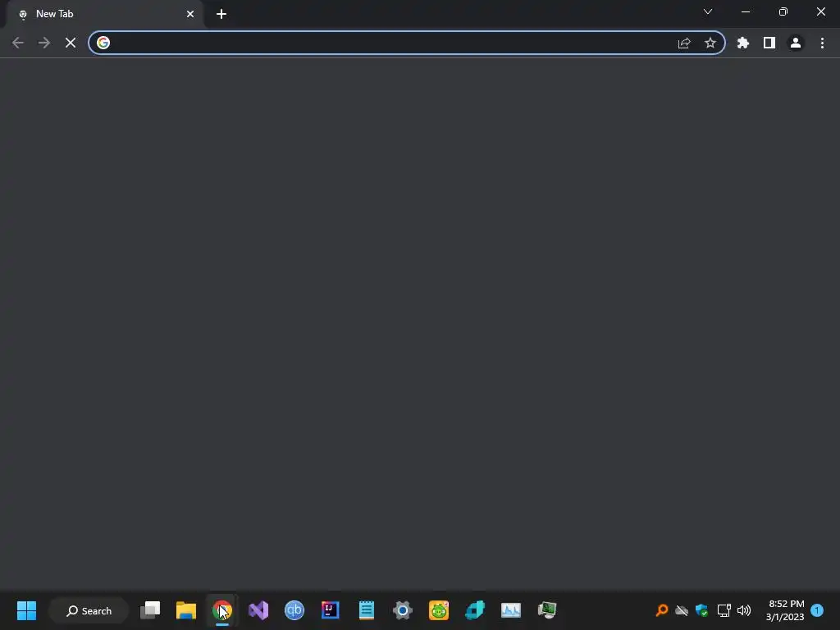840x630 pixels.
Task: Open Chrome three-dot menu
Action: pos(822,43)
